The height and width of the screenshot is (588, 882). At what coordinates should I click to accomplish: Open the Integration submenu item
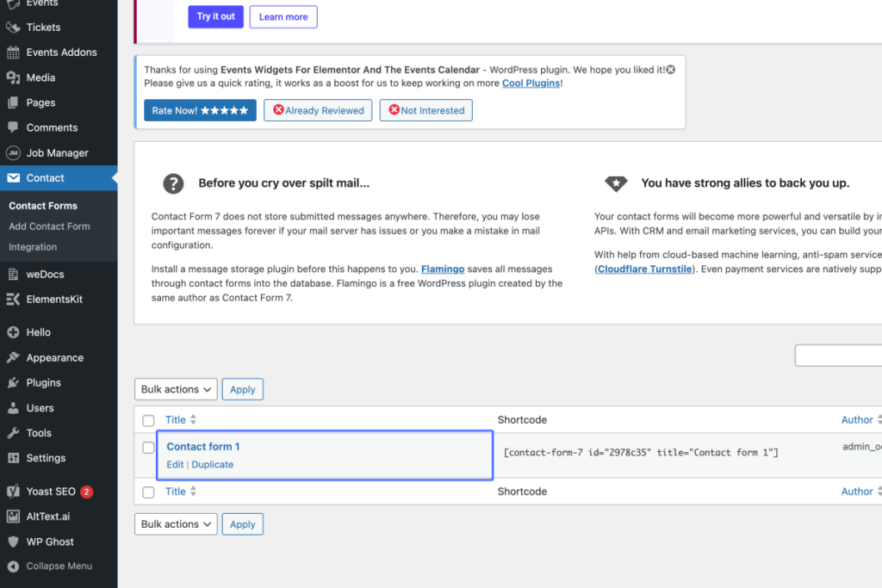pos(33,247)
